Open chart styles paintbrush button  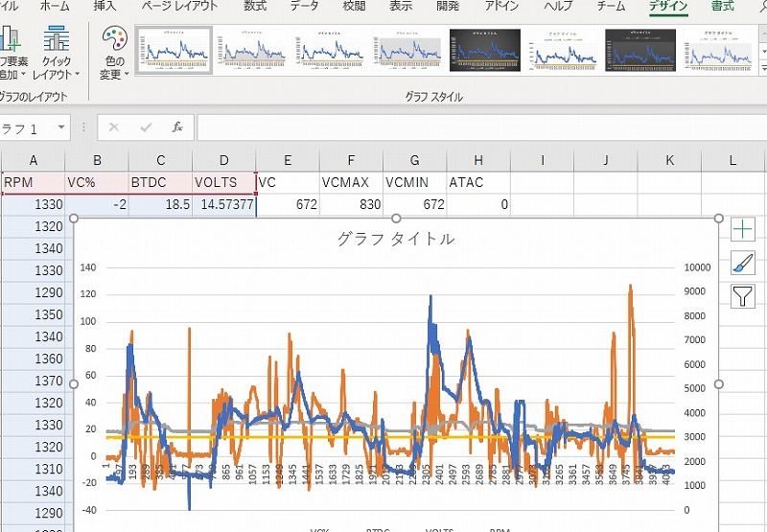[x=744, y=263]
